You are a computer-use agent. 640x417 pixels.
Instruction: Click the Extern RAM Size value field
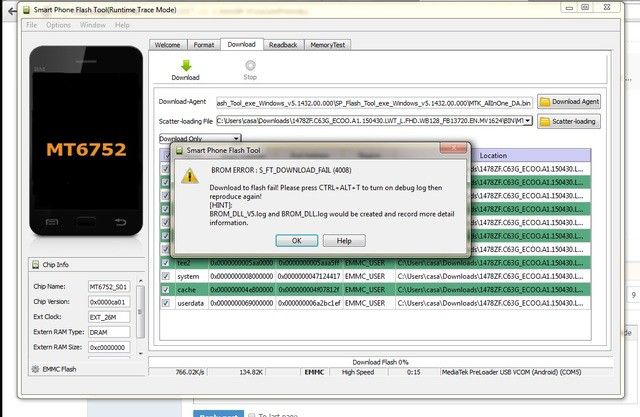[x=109, y=347]
